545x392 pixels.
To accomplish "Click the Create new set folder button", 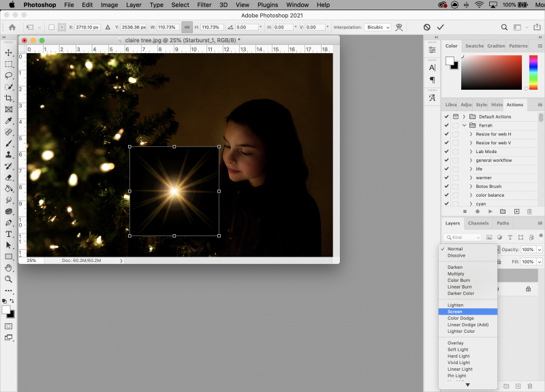I will (x=503, y=212).
